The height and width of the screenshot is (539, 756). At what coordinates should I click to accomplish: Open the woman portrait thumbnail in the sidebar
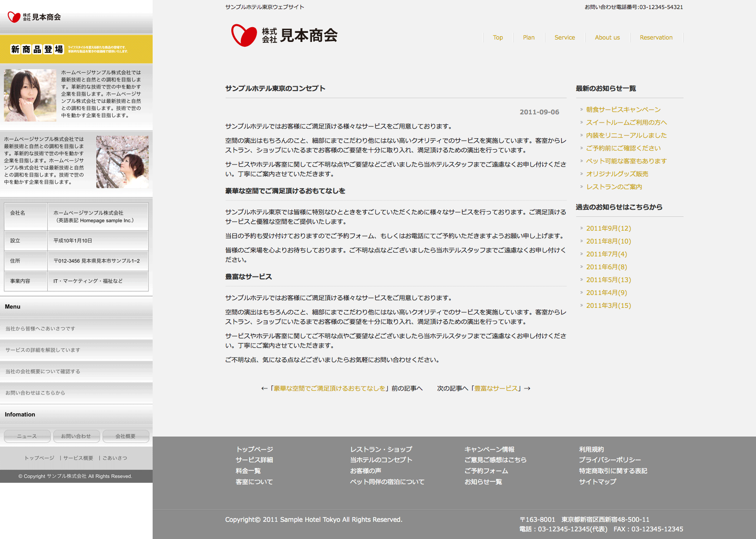click(x=30, y=95)
